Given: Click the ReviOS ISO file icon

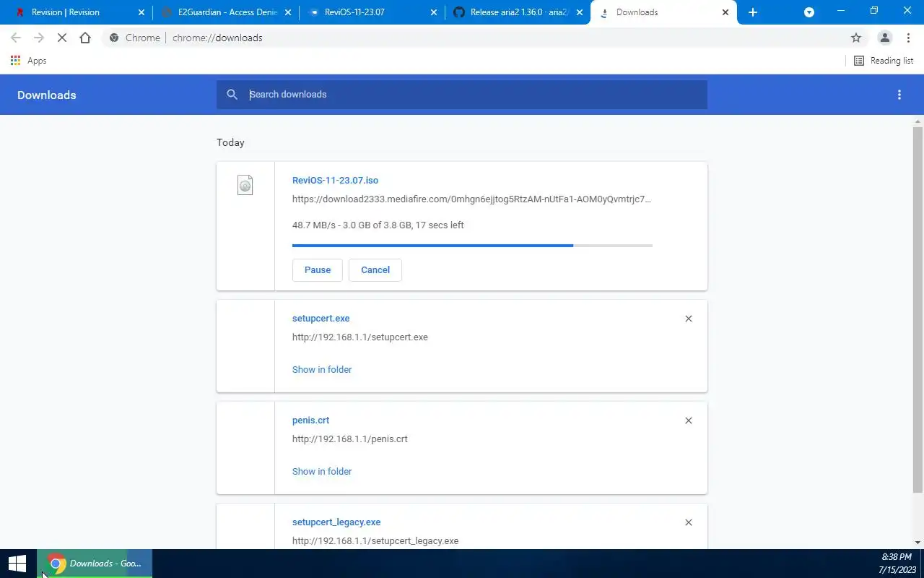Looking at the screenshot, I should [x=245, y=185].
